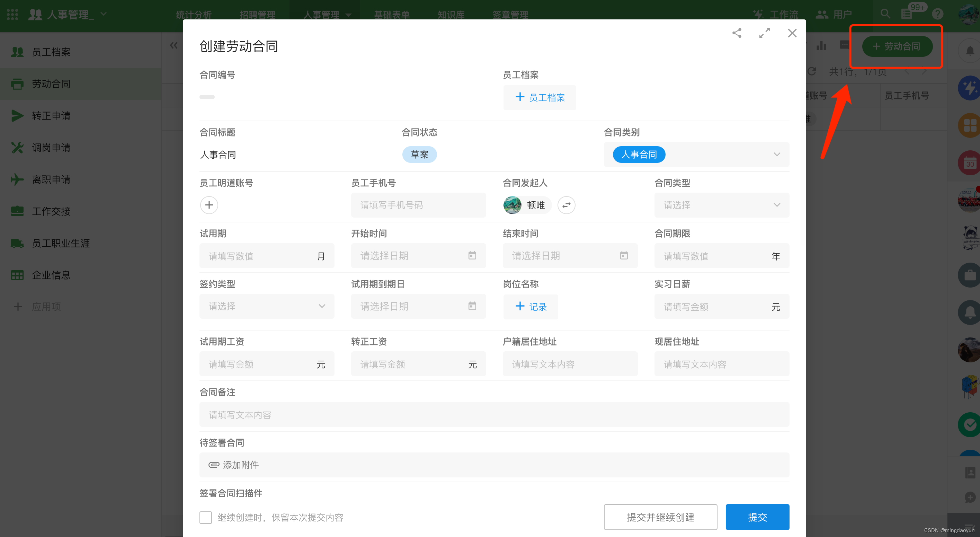Image resolution: width=980 pixels, height=537 pixels.
Task: Click 提交并继续创建 button
Action: pos(660,517)
